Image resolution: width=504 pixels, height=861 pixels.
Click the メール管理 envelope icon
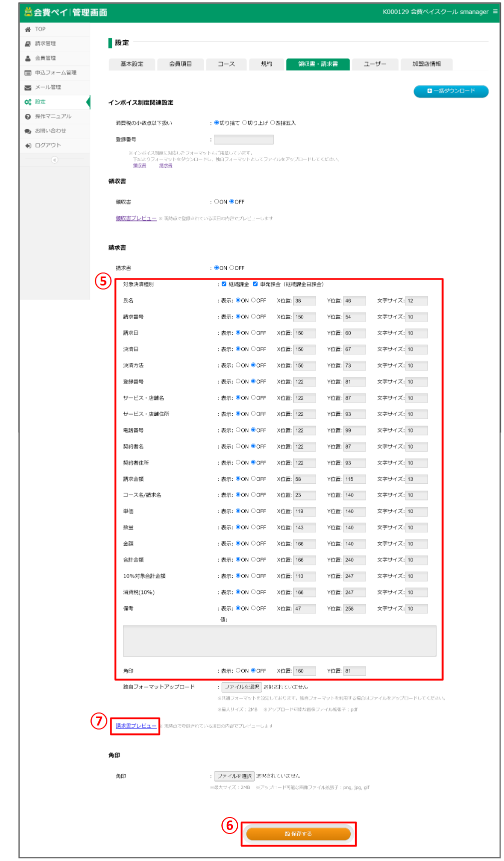[x=28, y=87]
